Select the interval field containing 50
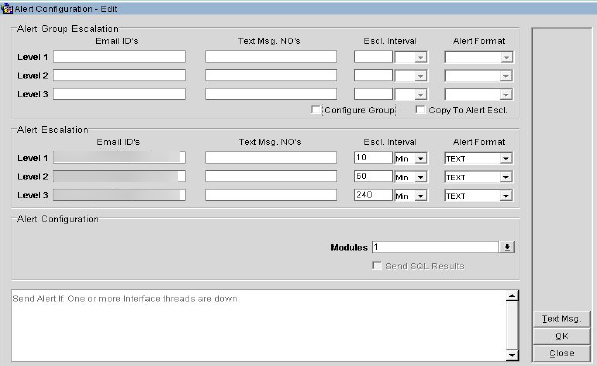Image resolution: width=597 pixels, height=366 pixels. (373, 176)
